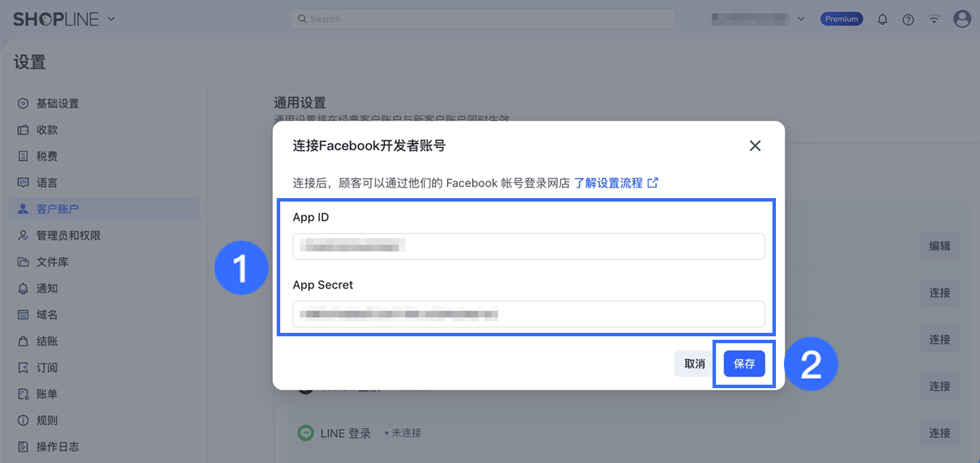Image resolution: width=980 pixels, height=463 pixels.
Task: Select 管理员和权限 in the settings menu
Action: 68,236
